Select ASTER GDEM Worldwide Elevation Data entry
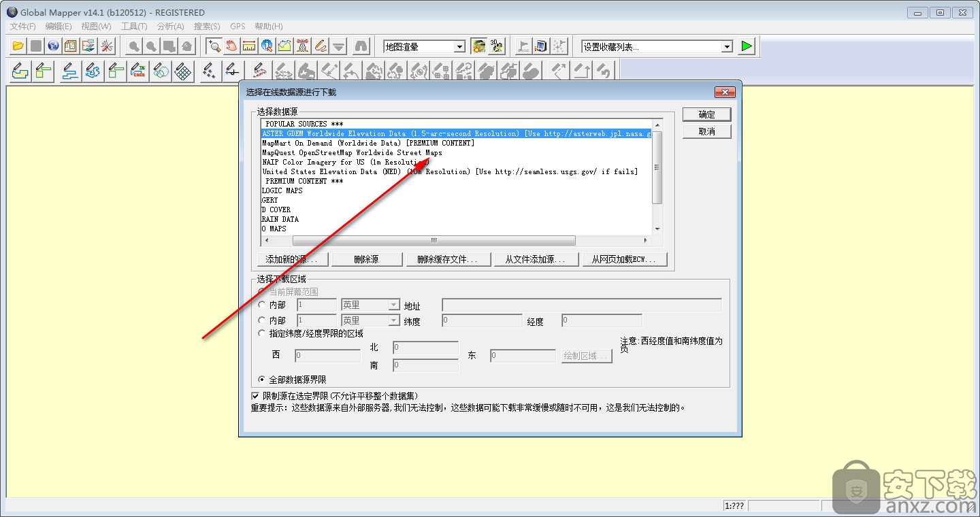980x517 pixels. point(456,134)
